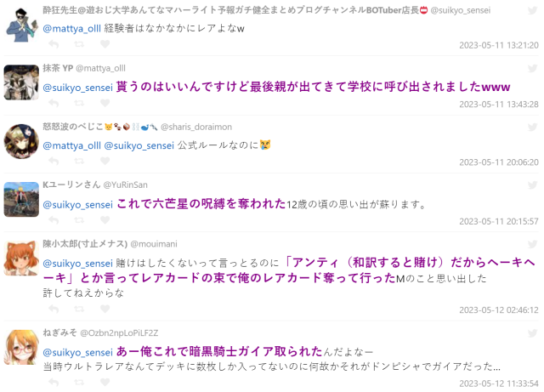The image size is (544, 392).
Task: Retweet the YuRinSan tweet
Action: [79, 220]
